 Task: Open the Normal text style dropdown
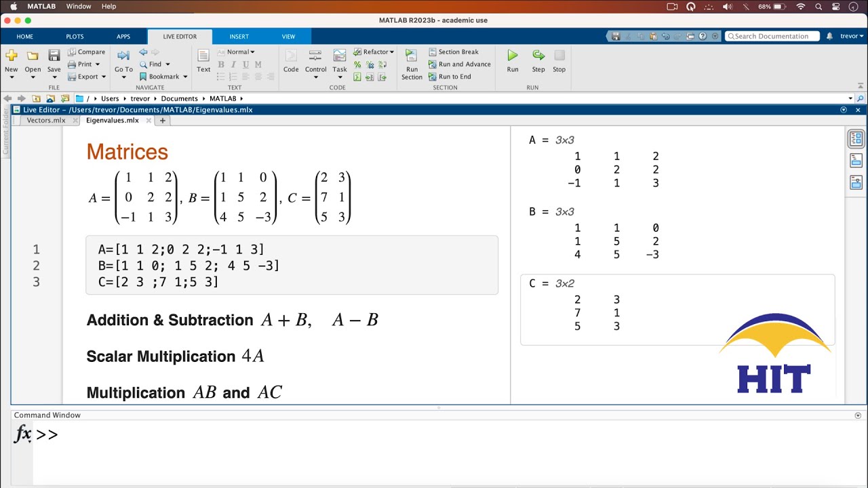(x=236, y=52)
